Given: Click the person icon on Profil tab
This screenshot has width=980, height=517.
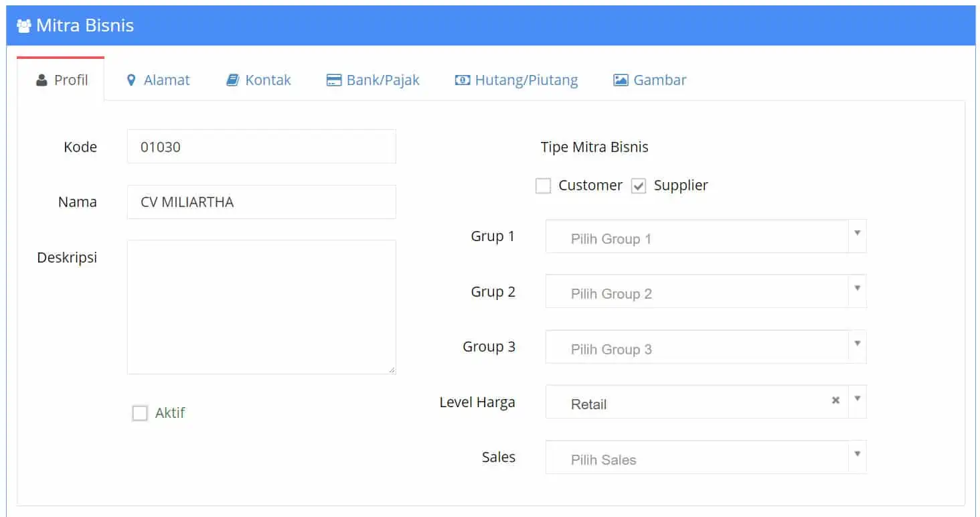Looking at the screenshot, I should [42, 80].
